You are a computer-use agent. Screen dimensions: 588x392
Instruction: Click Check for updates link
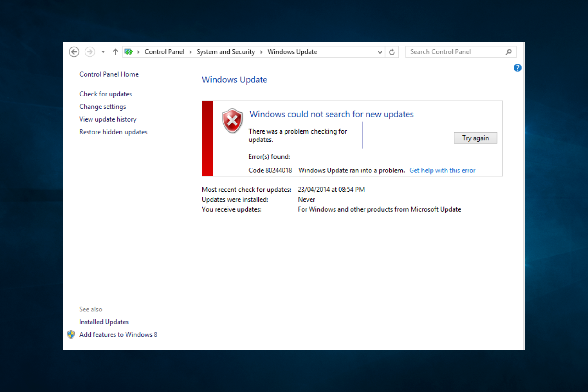point(105,94)
